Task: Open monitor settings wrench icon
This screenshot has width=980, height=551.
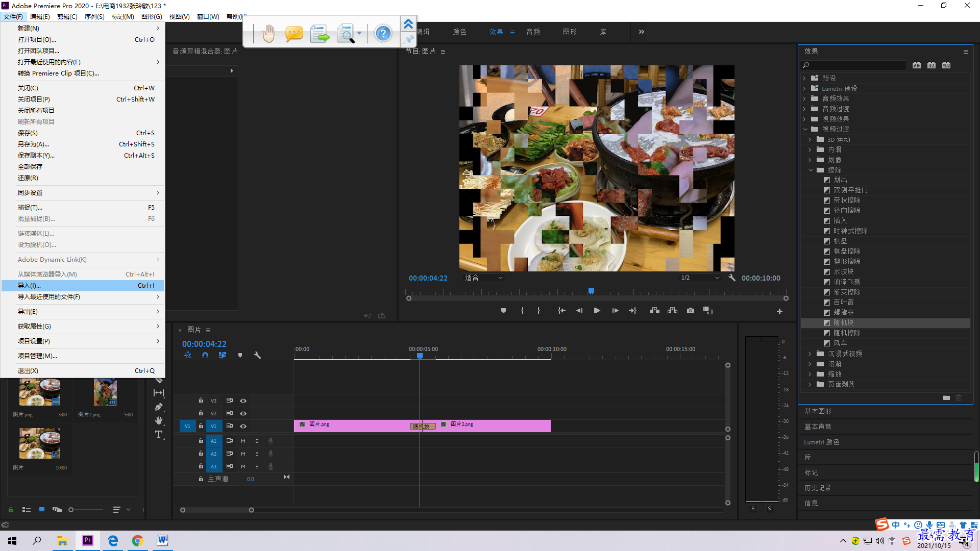Action: click(732, 278)
